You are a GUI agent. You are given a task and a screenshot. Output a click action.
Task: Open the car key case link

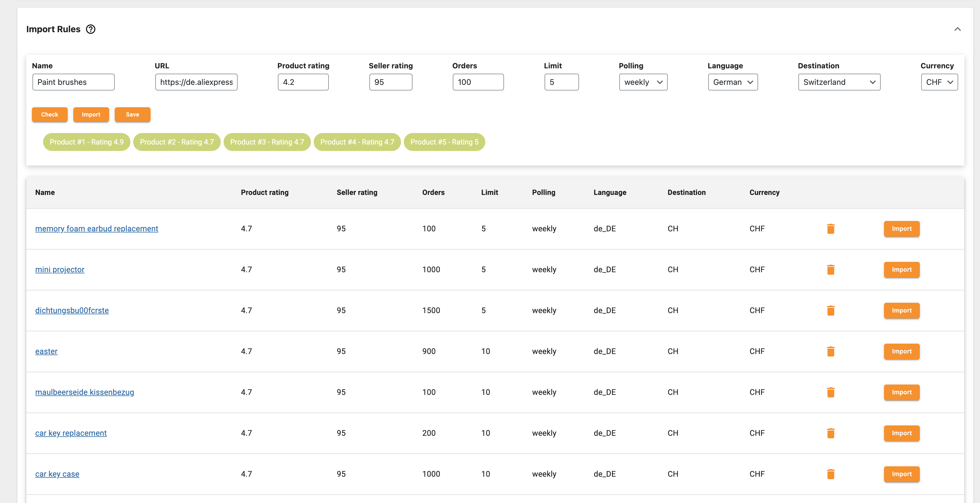(57, 474)
